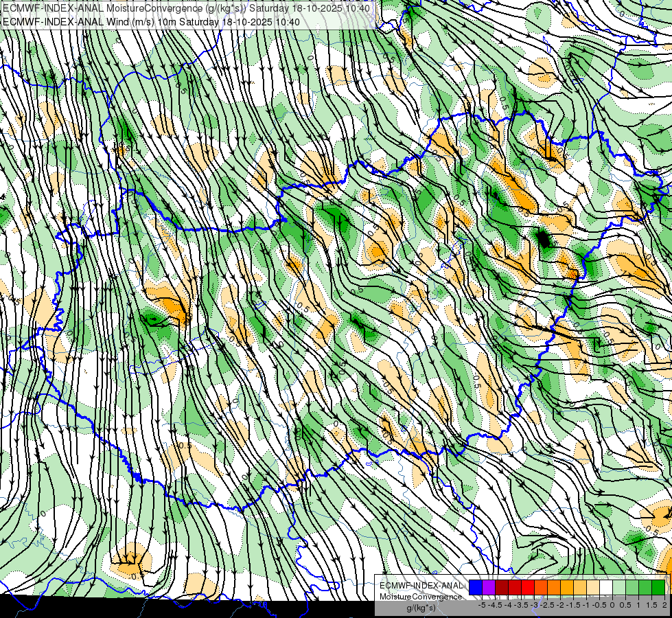The image size is (672, 618).
Task: Click the pale peach swatch ending at -0.5
Action: tap(593, 587)
